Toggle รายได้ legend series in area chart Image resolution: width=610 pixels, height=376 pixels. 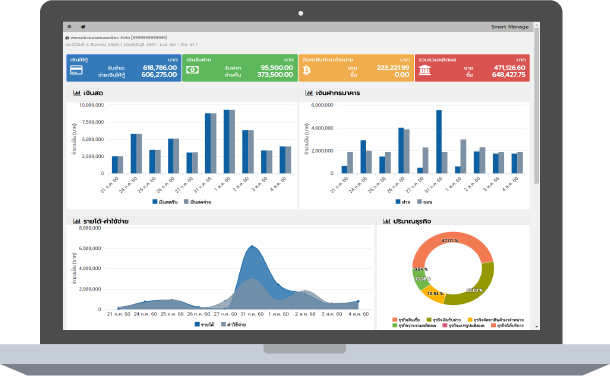pyautogui.click(x=205, y=324)
